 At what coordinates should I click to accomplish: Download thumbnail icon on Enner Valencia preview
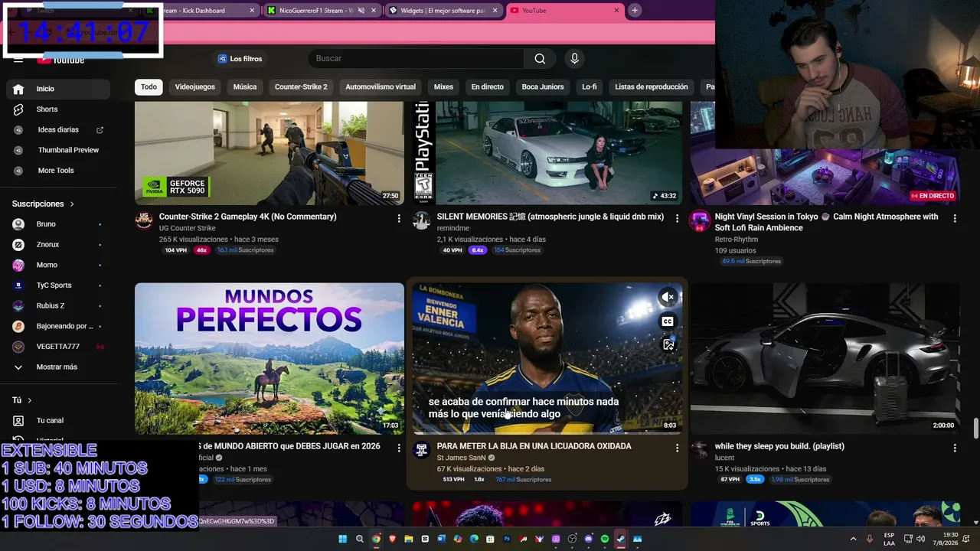click(668, 344)
